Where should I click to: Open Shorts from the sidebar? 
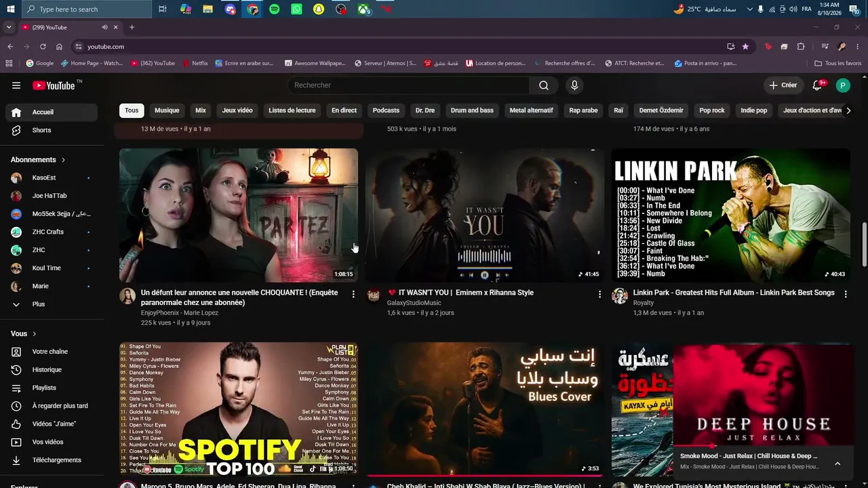click(x=52, y=130)
